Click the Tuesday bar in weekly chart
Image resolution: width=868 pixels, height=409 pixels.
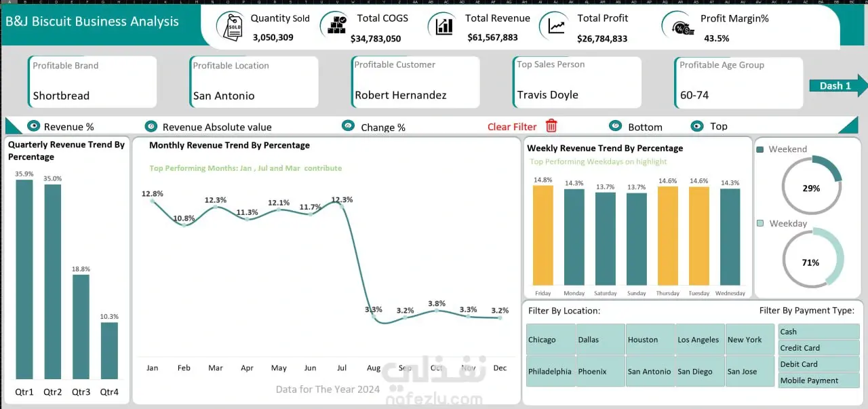click(699, 236)
